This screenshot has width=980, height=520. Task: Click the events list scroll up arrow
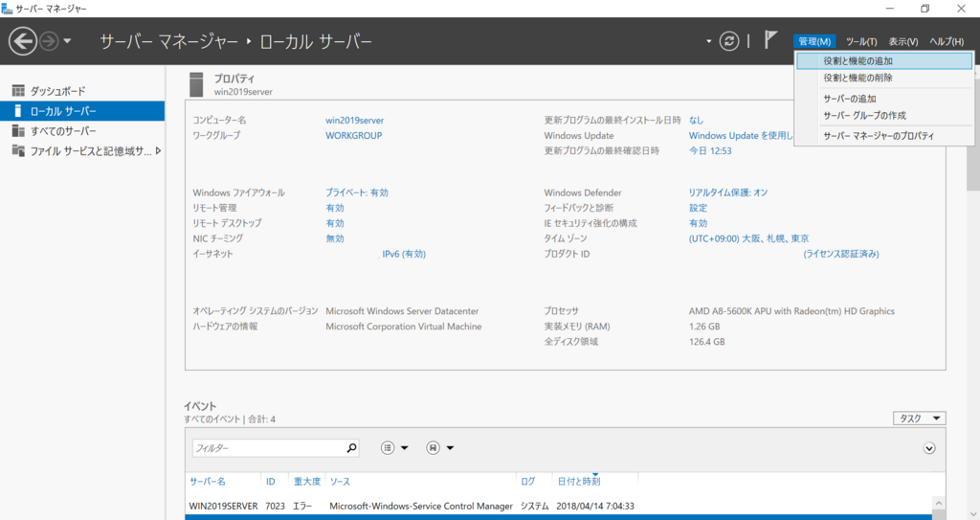click(x=938, y=503)
